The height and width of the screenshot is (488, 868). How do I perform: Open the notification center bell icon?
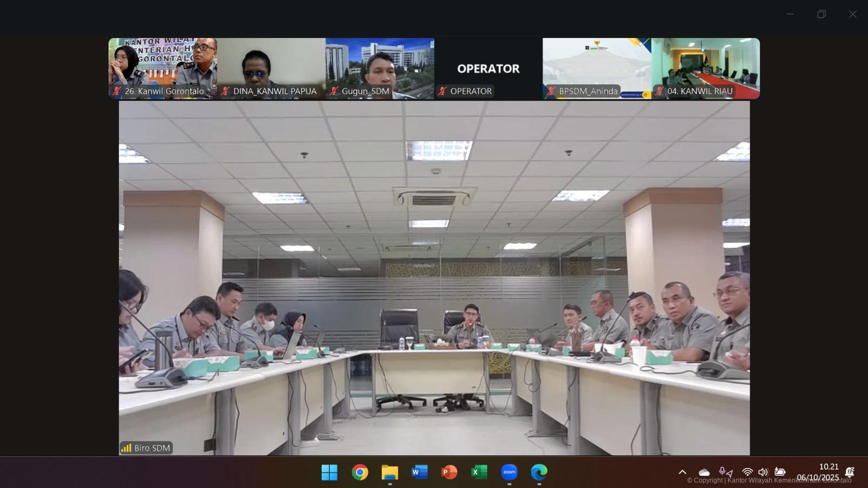click(x=850, y=472)
